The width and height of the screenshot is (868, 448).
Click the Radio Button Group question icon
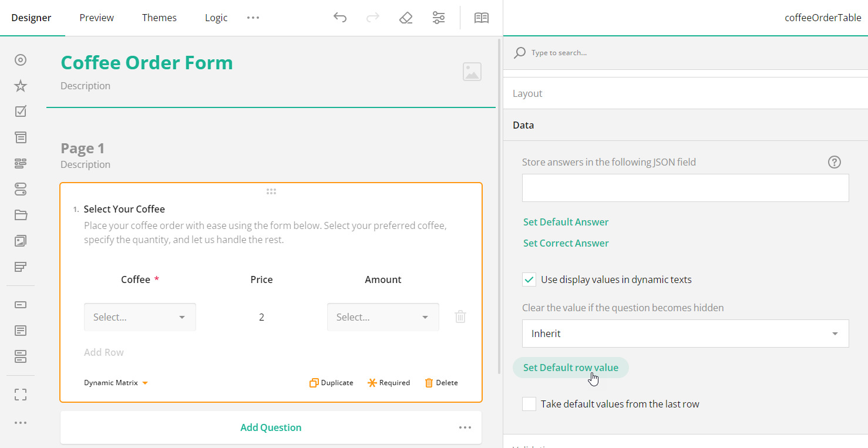(21, 59)
